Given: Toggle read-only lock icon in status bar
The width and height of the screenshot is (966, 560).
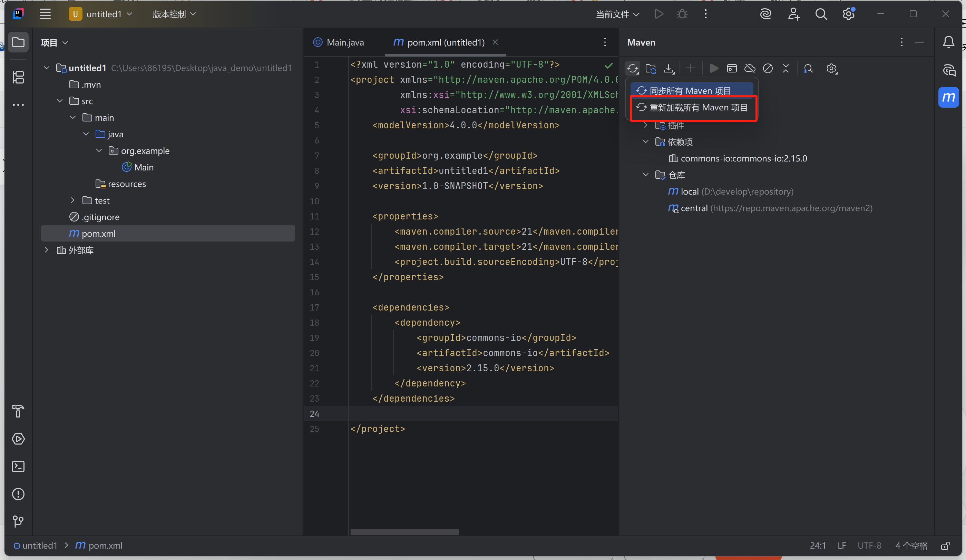Looking at the screenshot, I should (945, 546).
